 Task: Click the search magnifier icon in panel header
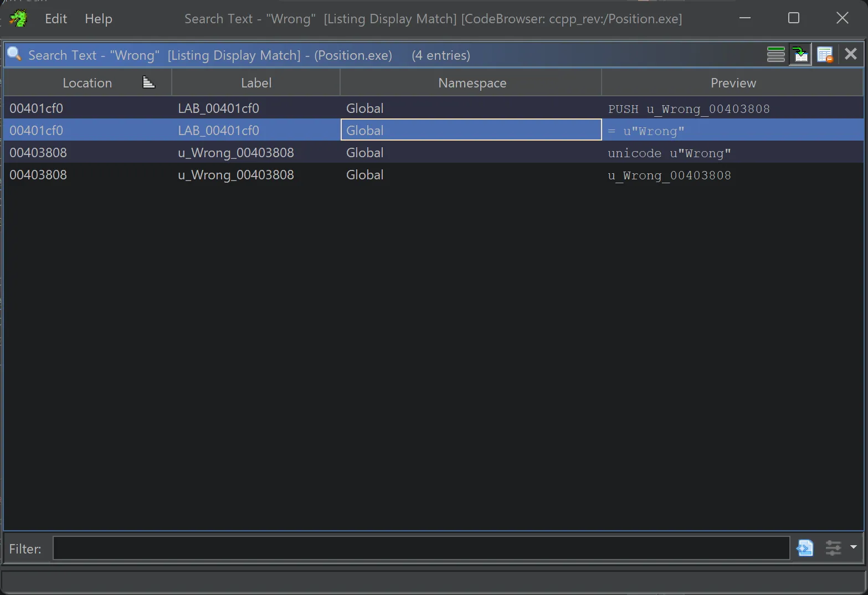click(x=14, y=54)
